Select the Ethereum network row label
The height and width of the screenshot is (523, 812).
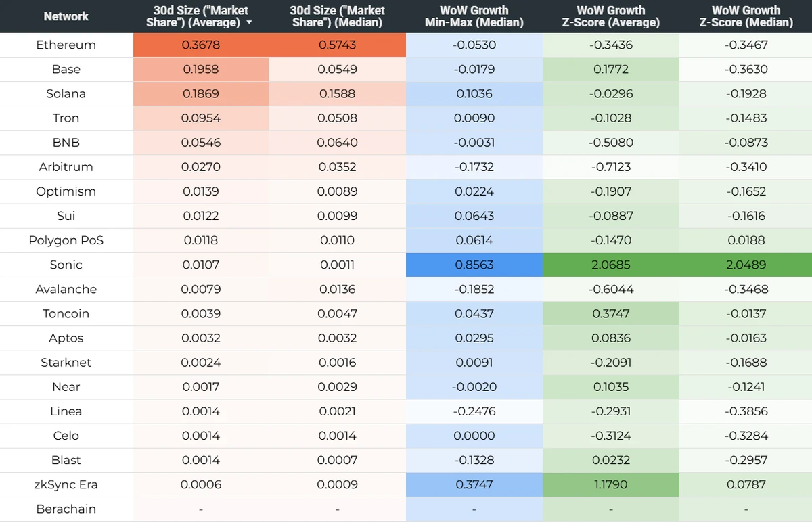[66, 45]
